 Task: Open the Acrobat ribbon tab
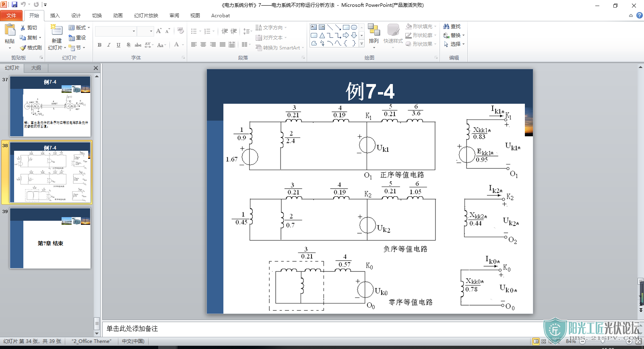221,16
